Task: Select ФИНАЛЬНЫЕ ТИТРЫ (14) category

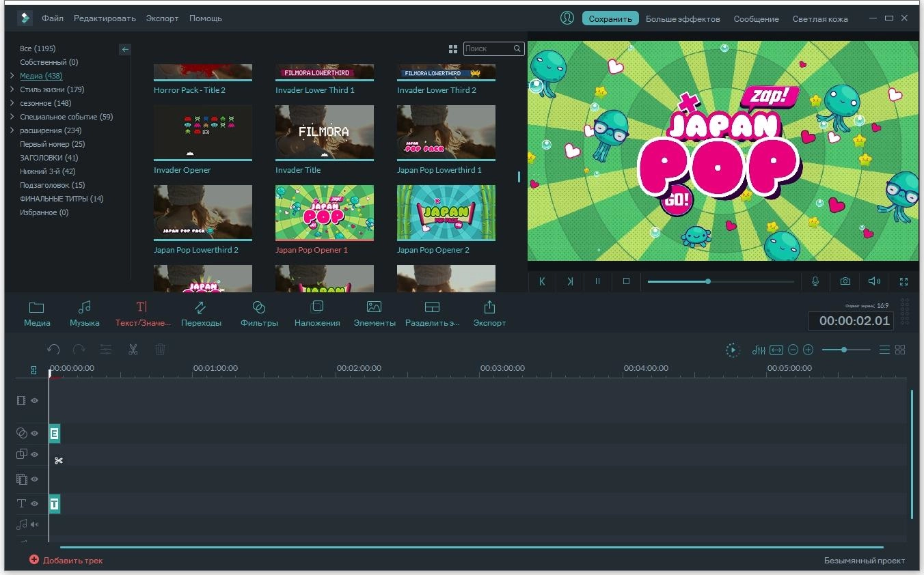Action: tap(62, 199)
